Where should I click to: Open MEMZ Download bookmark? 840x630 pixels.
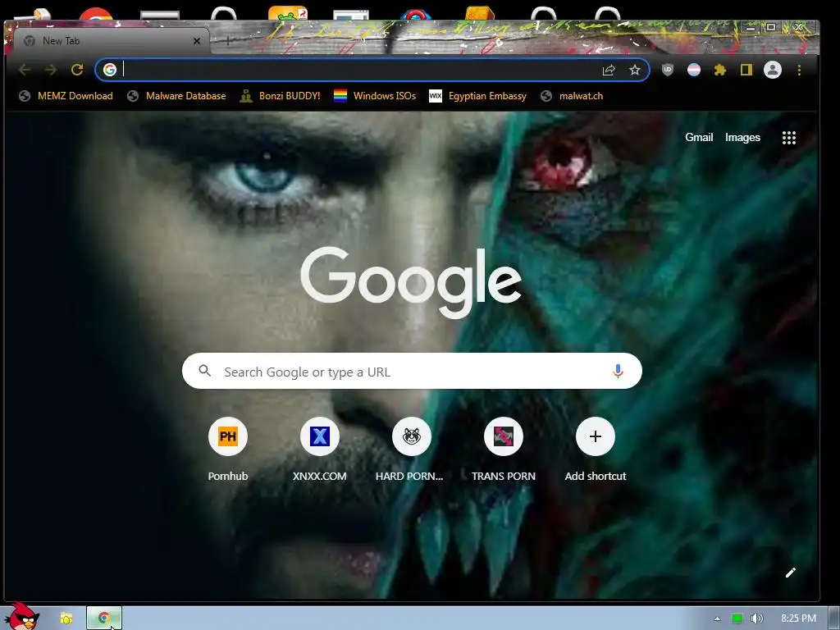(x=66, y=96)
